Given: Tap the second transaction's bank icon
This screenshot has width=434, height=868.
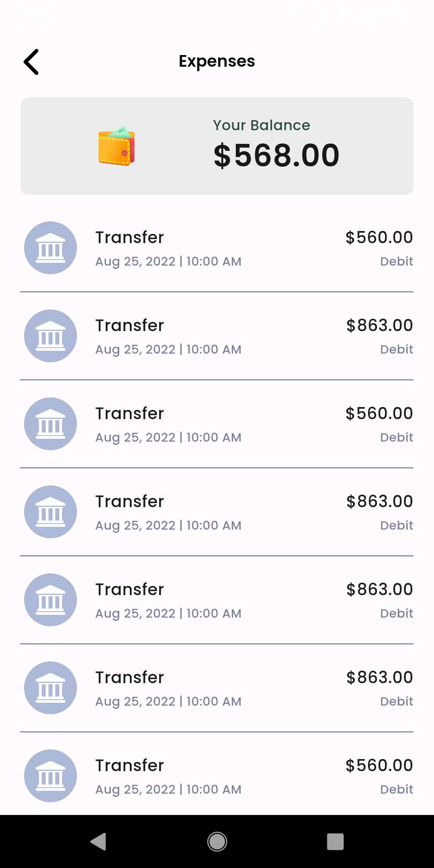Looking at the screenshot, I should click(x=51, y=336).
